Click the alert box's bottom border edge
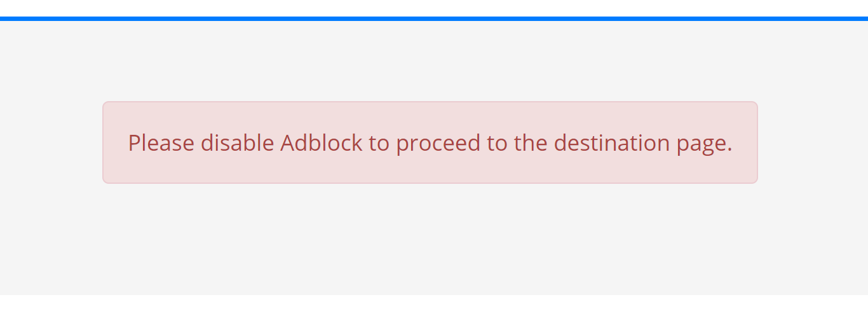This screenshot has width=868, height=311. tap(430, 183)
